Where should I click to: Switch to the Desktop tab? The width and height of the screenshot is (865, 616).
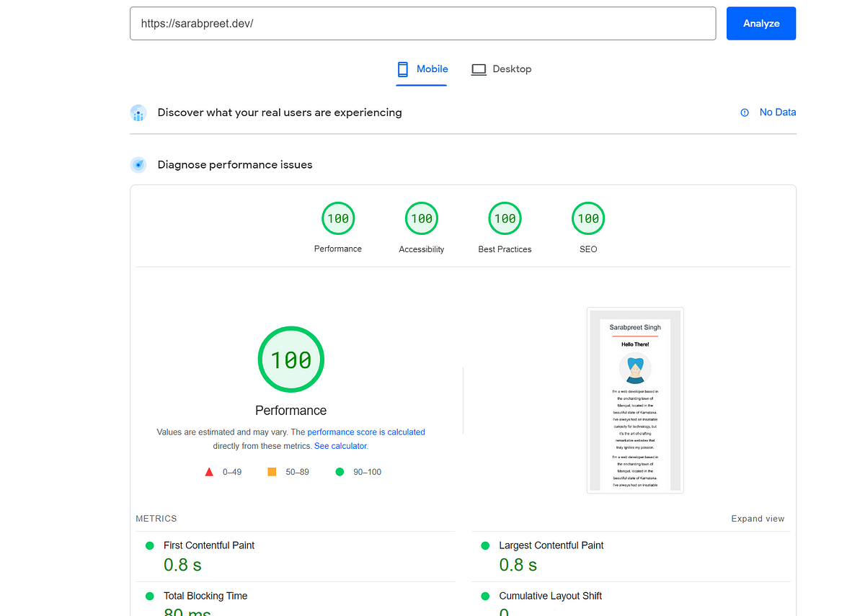(x=501, y=70)
